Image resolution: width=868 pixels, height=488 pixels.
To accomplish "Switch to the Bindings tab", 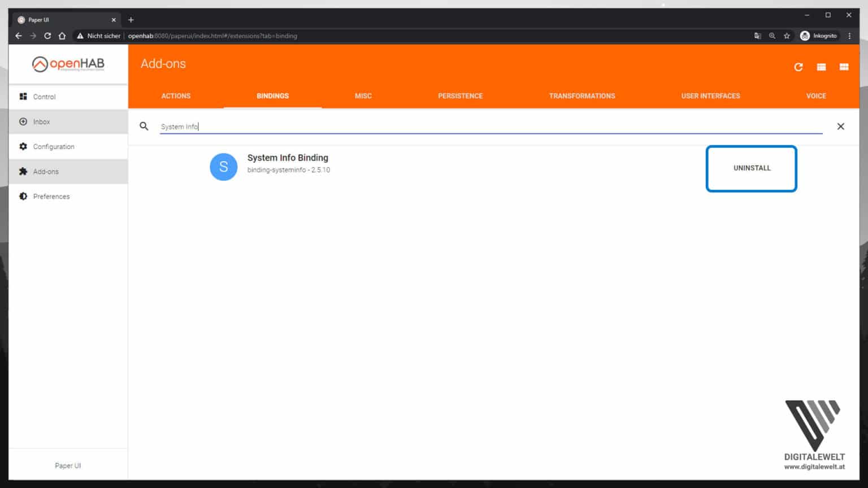I will (272, 96).
